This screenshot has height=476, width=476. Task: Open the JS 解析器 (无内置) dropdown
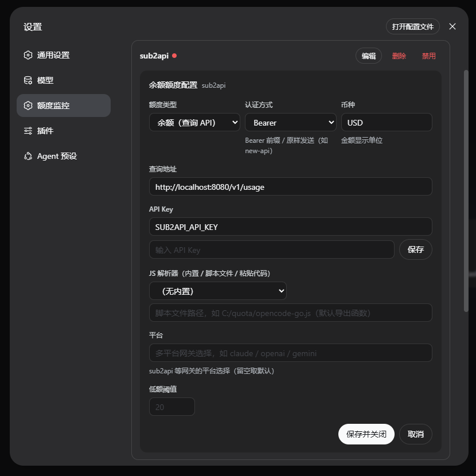218,291
